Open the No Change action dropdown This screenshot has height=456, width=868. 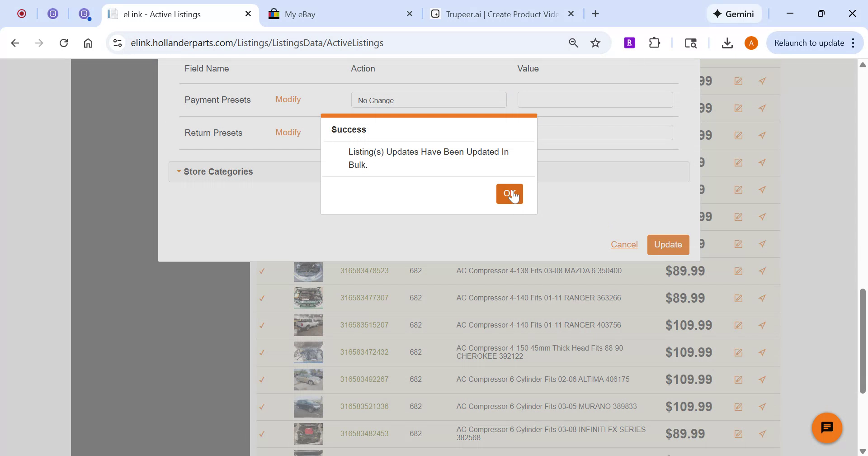click(x=428, y=100)
